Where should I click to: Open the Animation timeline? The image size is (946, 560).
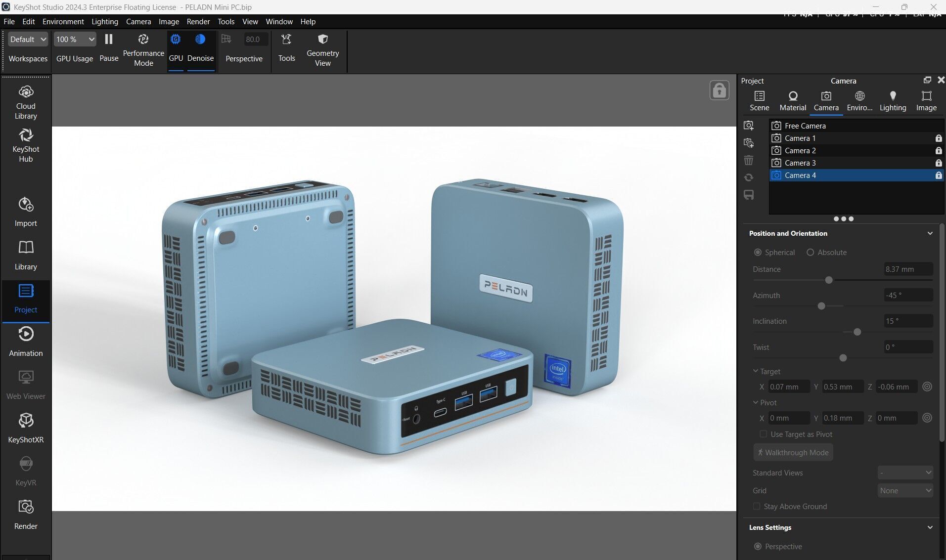click(x=26, y=342)
